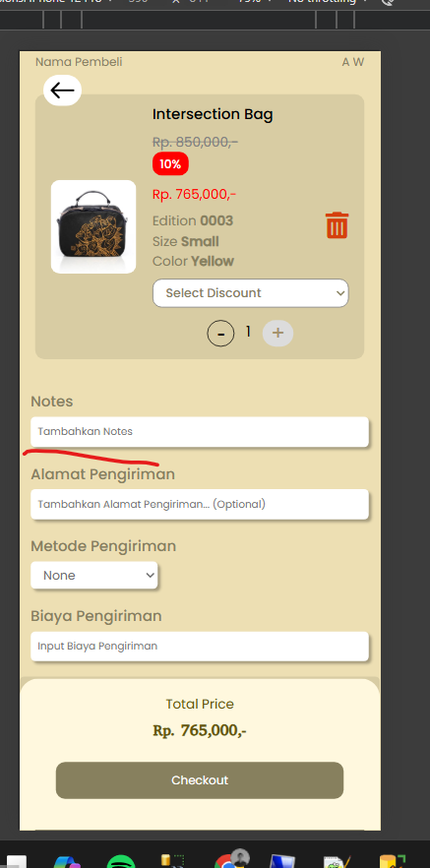Screen dimensions: 430x868
Task: Expand Metode Pengiriman dropdown set to None
Action: point(94,575)
